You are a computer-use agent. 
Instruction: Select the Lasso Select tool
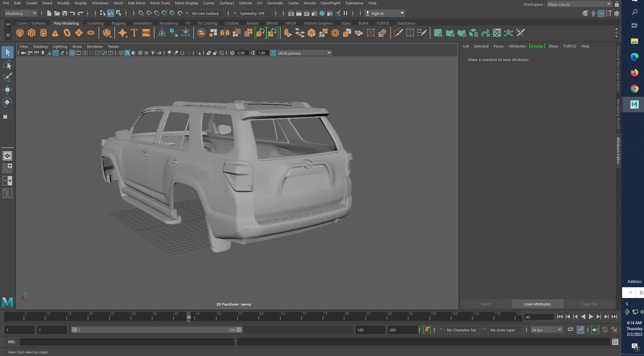pos(7,65)
